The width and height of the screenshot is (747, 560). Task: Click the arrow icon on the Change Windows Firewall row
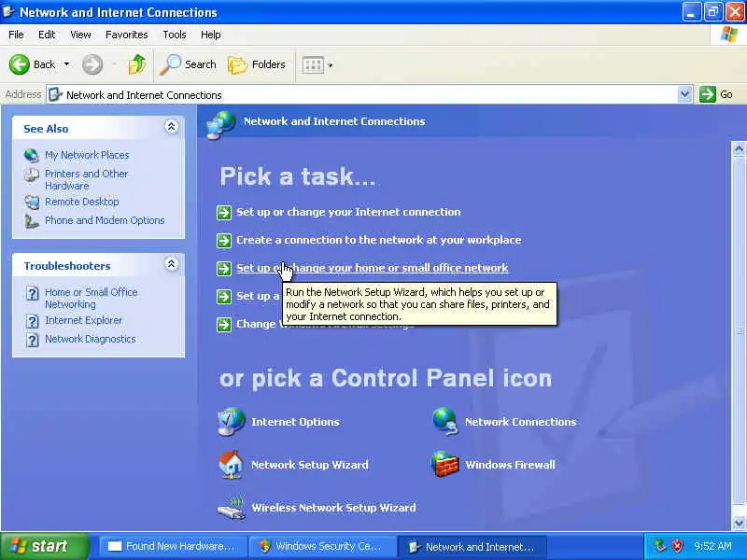[x=224, y=325]
